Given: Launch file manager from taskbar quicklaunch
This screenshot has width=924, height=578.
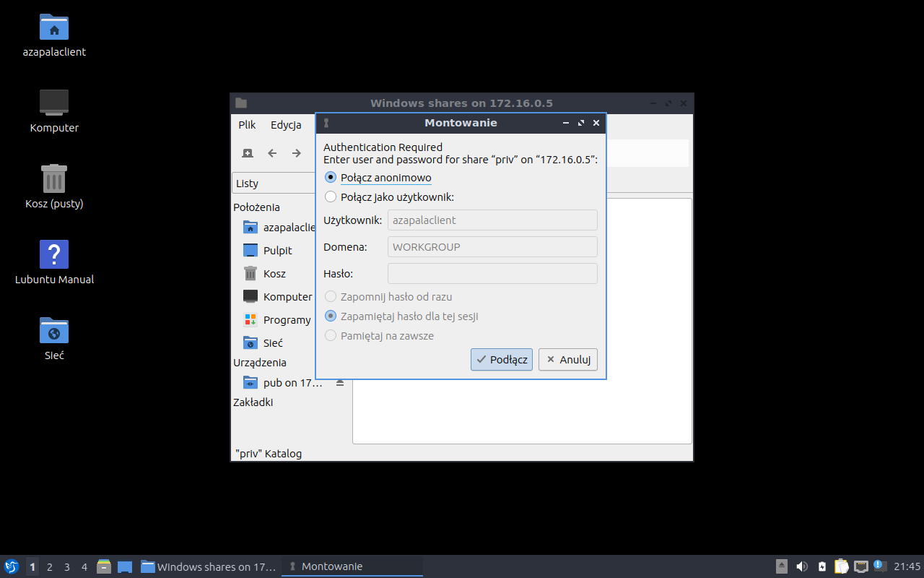Looking at the screenshot, I should coord(104,566).
